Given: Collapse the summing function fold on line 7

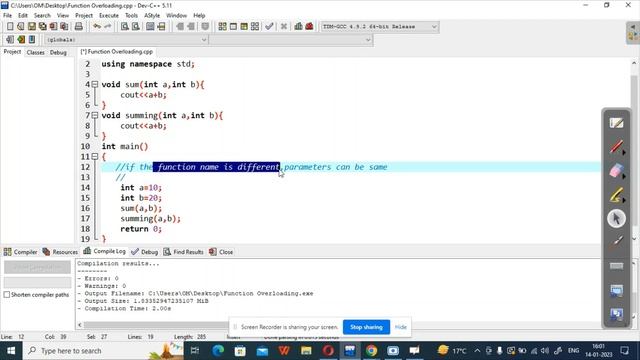Looking at the screenshot, I should (95, 116).
